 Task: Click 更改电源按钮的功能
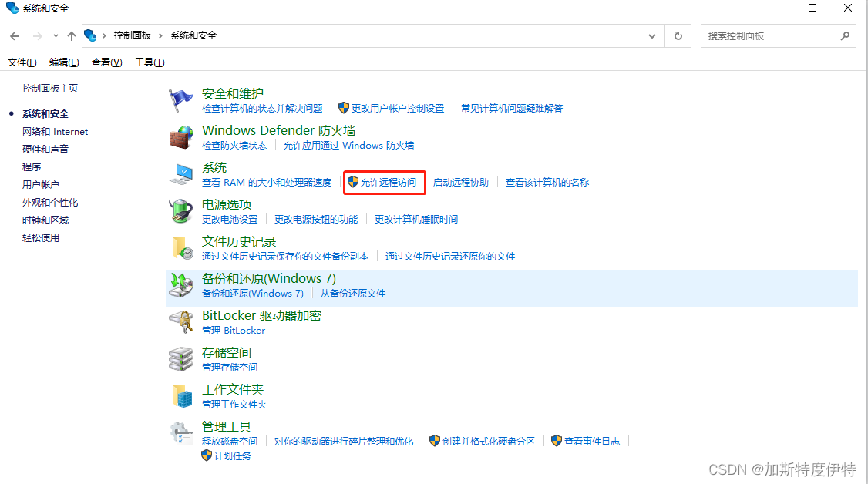(x=316, y=220)
